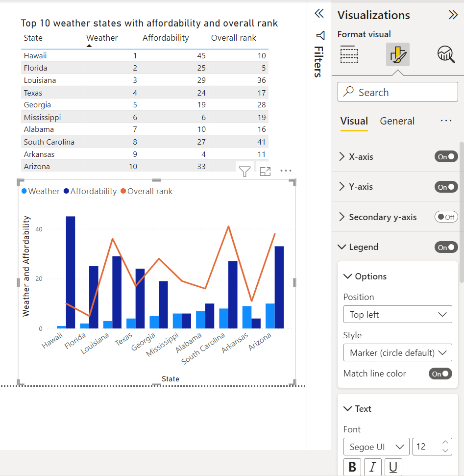464x476 pixels.
Task: Turn on the Secondary y-axis toggle
Action: (446, 217)
